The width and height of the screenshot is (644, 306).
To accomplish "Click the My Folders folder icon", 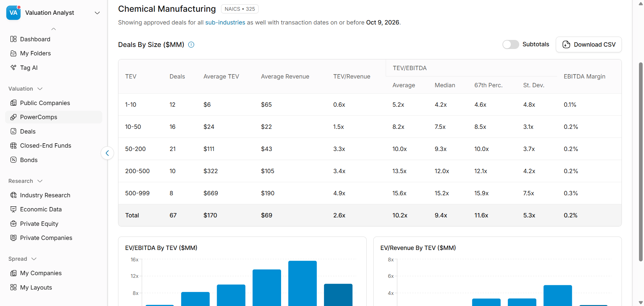I will (13, 53).
